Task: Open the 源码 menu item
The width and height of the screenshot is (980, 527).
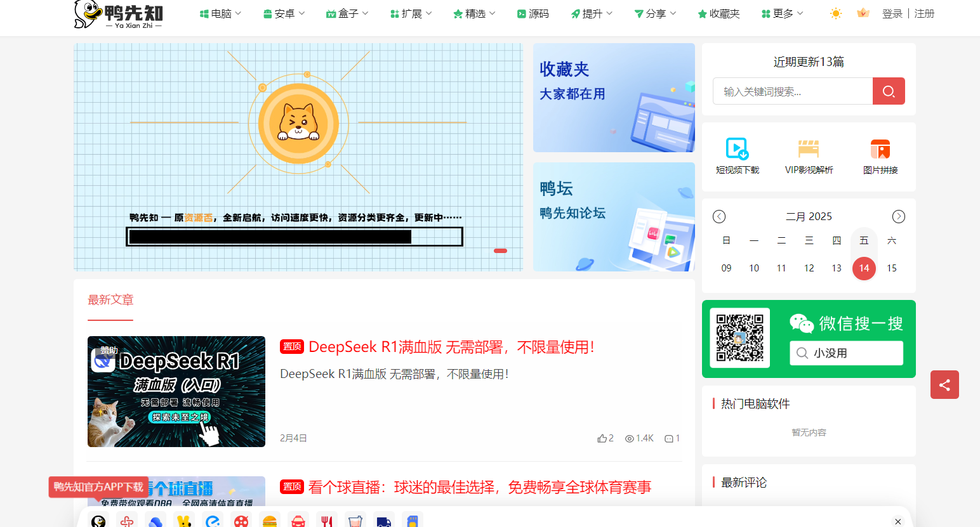Action: pyautogui.click(x=533, y=13)
